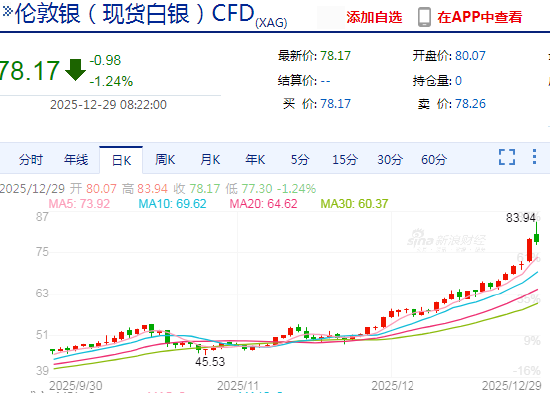Click the 83.94 high label on chart
Screen dimensions: 550x393
point(521,218)
